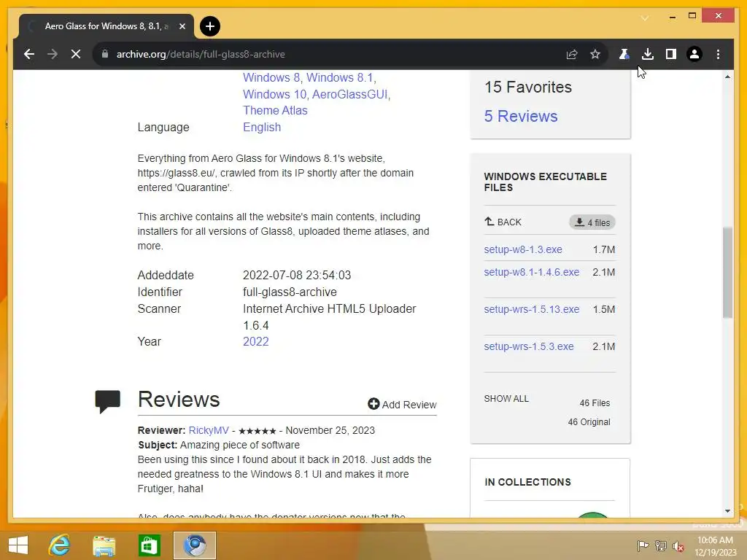The width and height of the screenshot is (747, 560).
Task: Download all 4 files button
Action: pyautogui.click(x=592, y=222)
